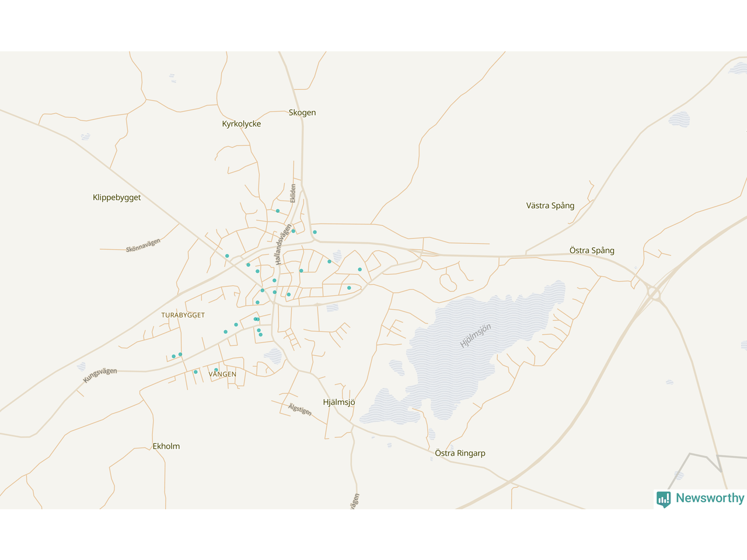Click teal dot directly above Vången label
747x560 pixels.
216,370
